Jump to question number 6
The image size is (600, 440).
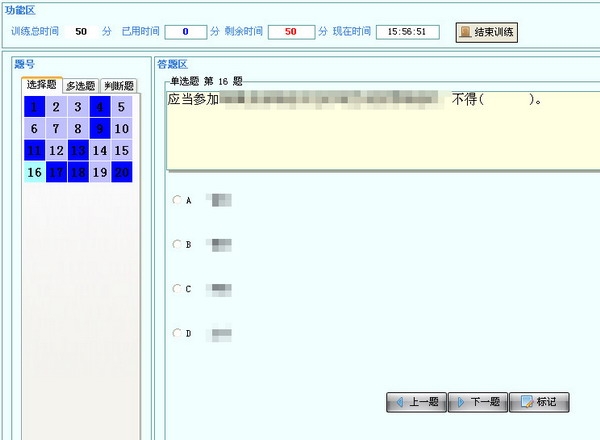coord(34,128)
